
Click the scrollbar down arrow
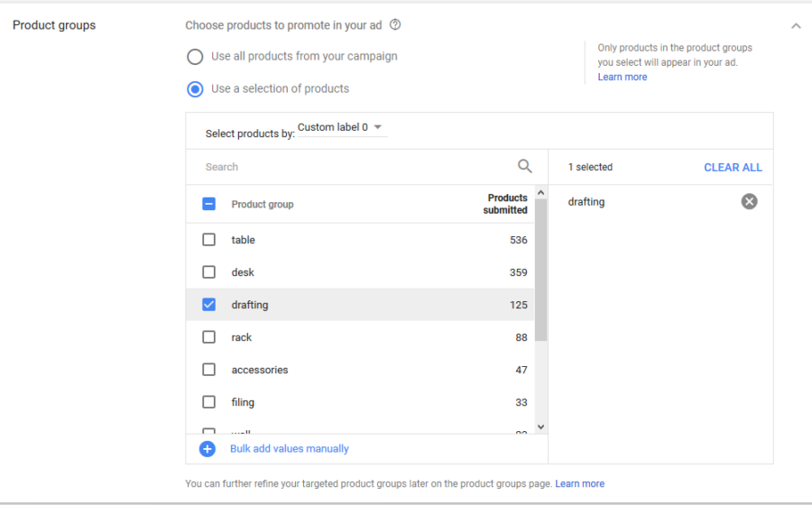(x=540, y=427)
